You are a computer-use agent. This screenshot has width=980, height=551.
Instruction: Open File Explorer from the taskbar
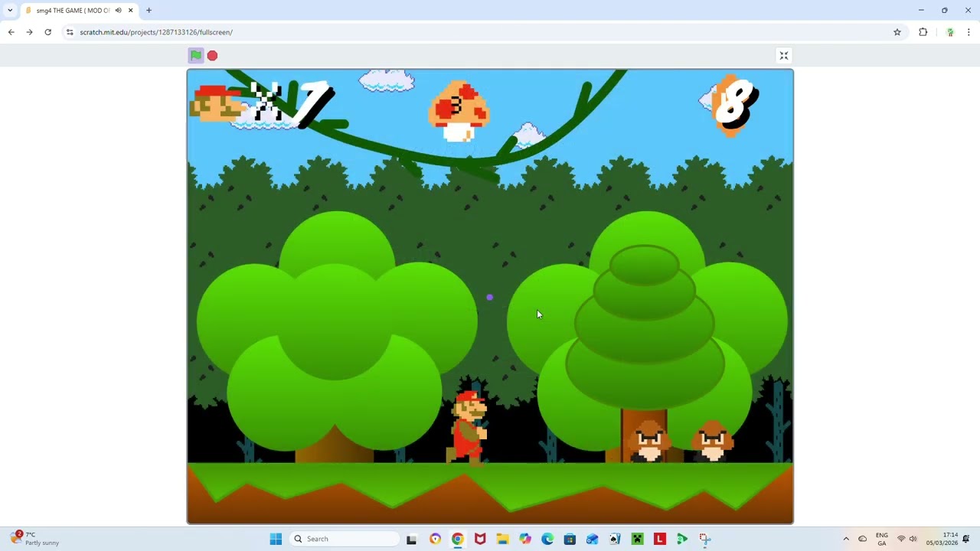click(x=502, y=539)
